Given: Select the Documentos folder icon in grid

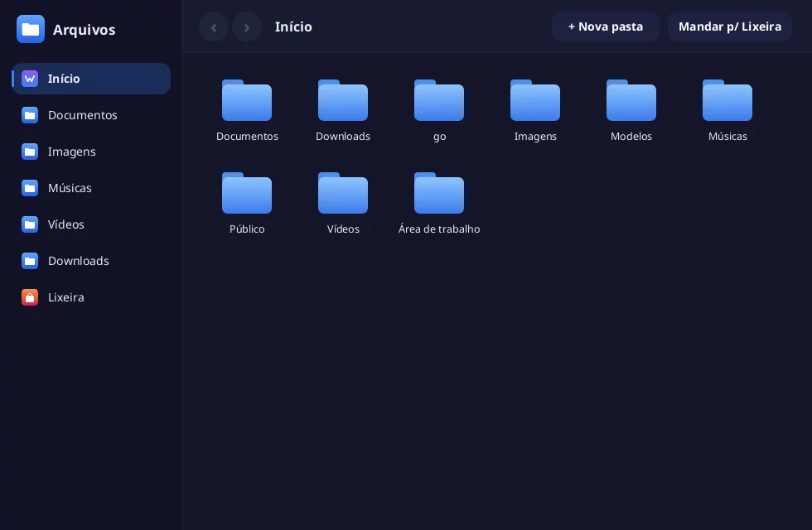Looking at the screenshot, I should (x=247, y=100).
